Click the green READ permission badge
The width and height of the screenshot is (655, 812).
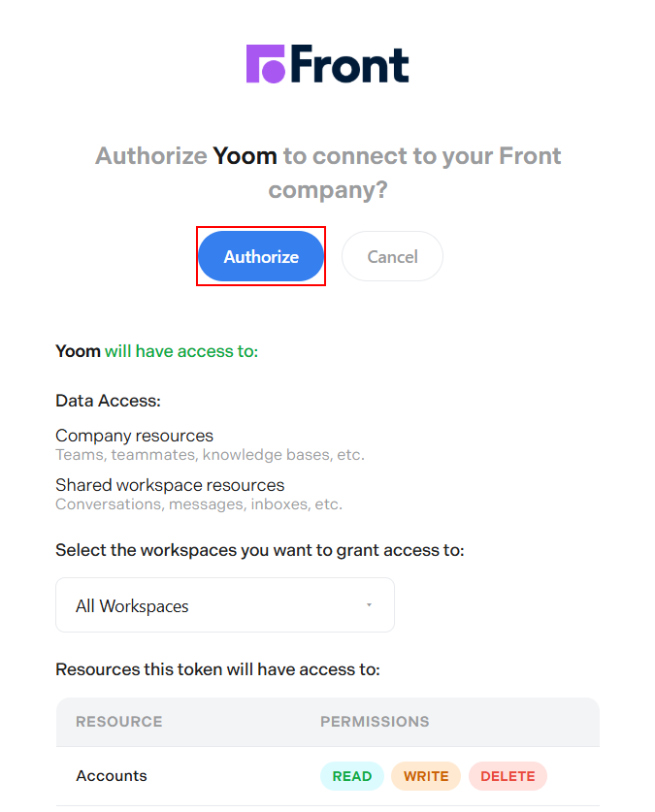click(351, 776)
